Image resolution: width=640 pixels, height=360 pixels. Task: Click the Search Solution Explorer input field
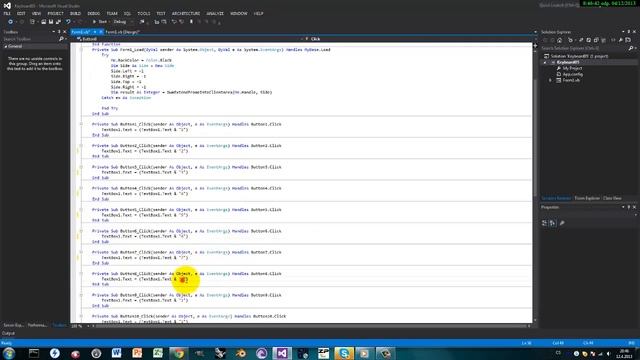pyautogui.click(x=584, y=48)
